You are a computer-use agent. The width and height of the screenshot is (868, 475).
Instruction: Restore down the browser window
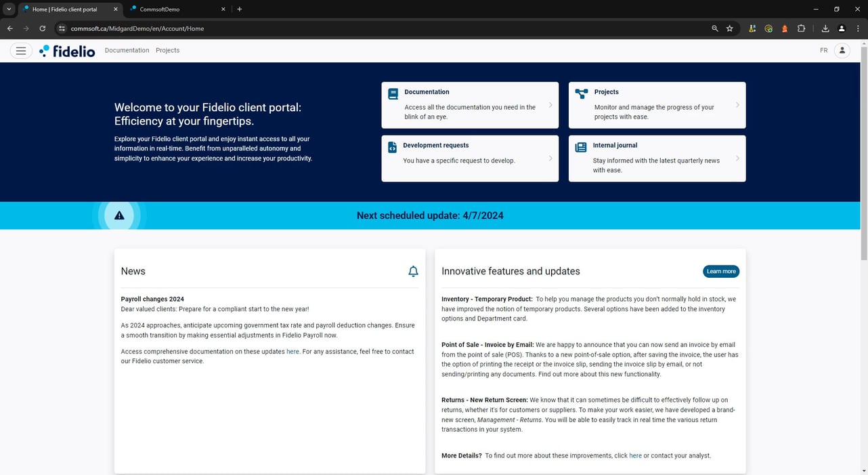836,9
